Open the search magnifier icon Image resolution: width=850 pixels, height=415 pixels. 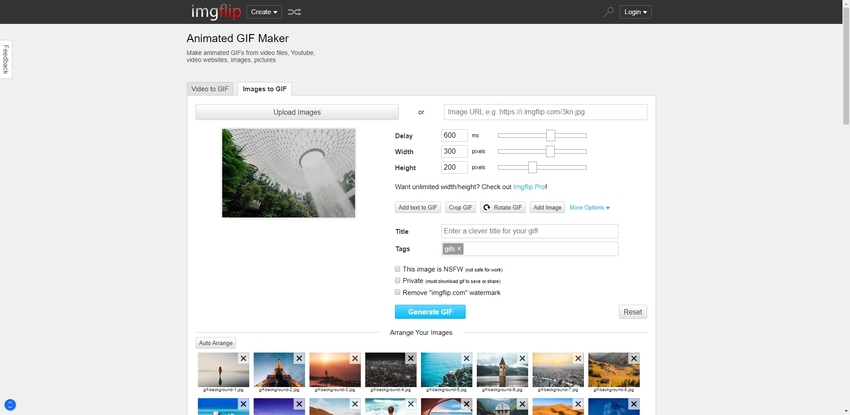click(x=609, y=11)
